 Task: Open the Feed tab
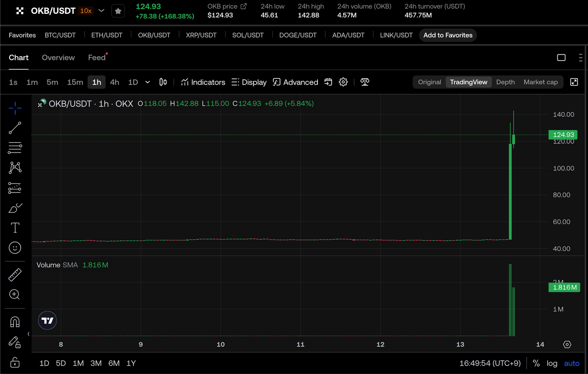point(97,57)
